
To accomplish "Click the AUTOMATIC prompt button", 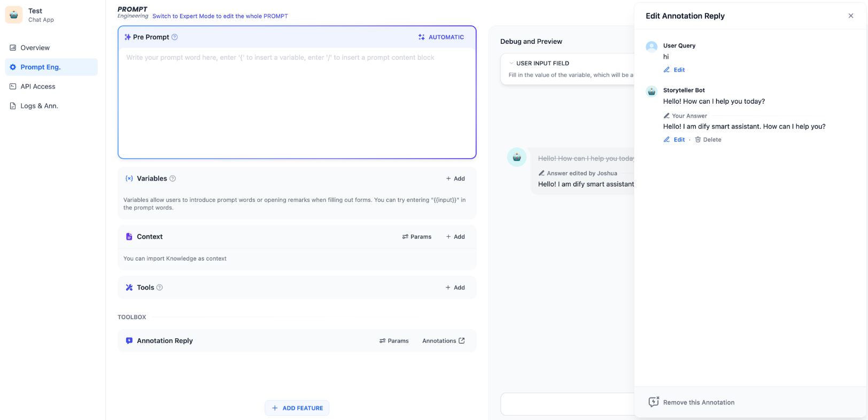I will tap(441, 37).
